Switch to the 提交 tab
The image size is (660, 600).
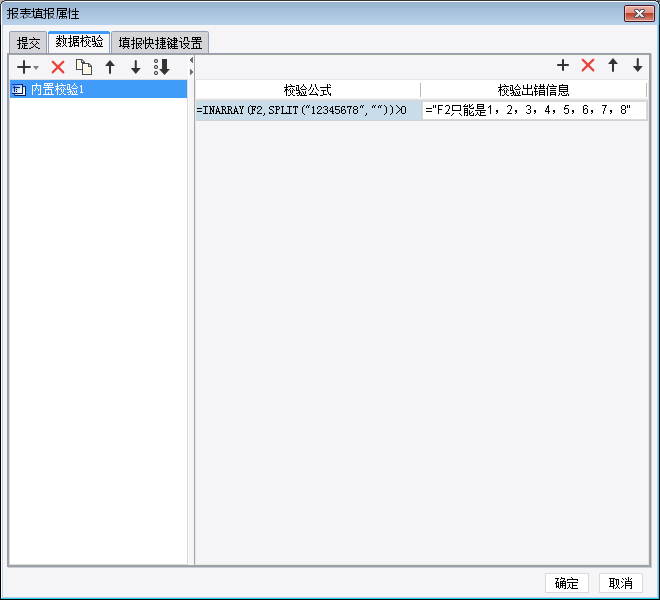pyautogui.click(x=28, y=43)
